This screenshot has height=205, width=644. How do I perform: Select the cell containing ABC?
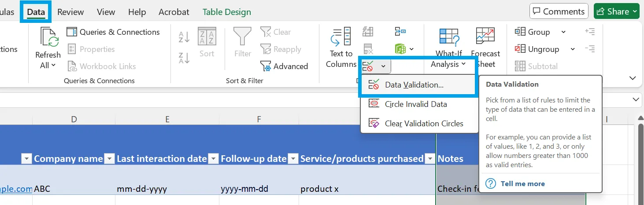point(74,180)
